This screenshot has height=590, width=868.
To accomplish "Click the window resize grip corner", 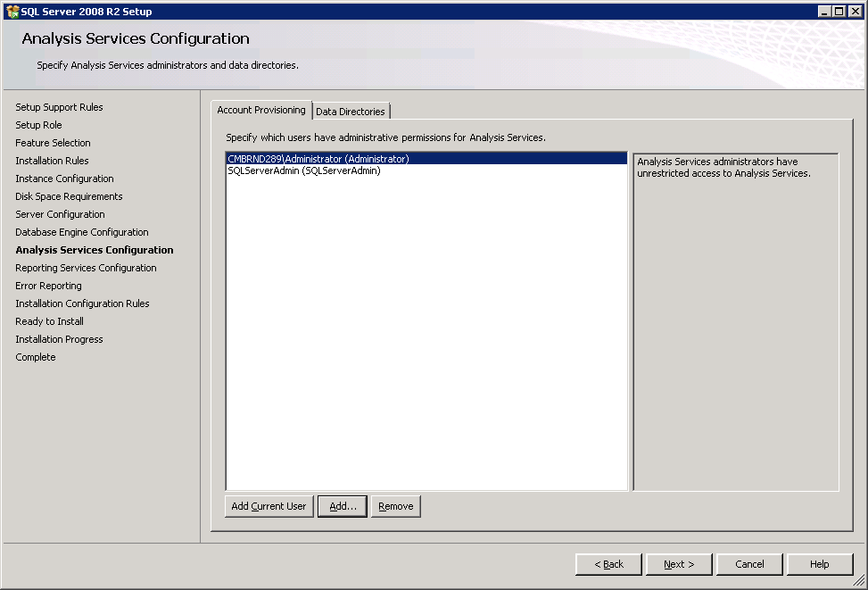I will tap(858, 580).
